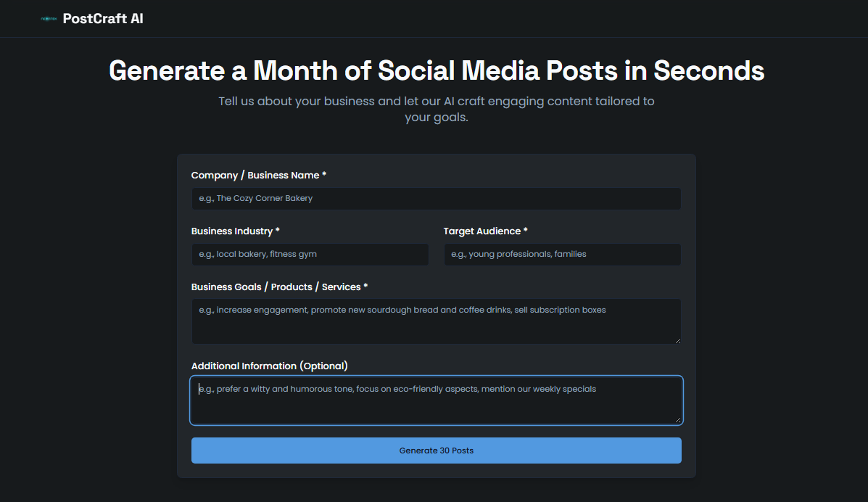Click the Business Goals / Products / Services textarea

(x=436, y=321)
